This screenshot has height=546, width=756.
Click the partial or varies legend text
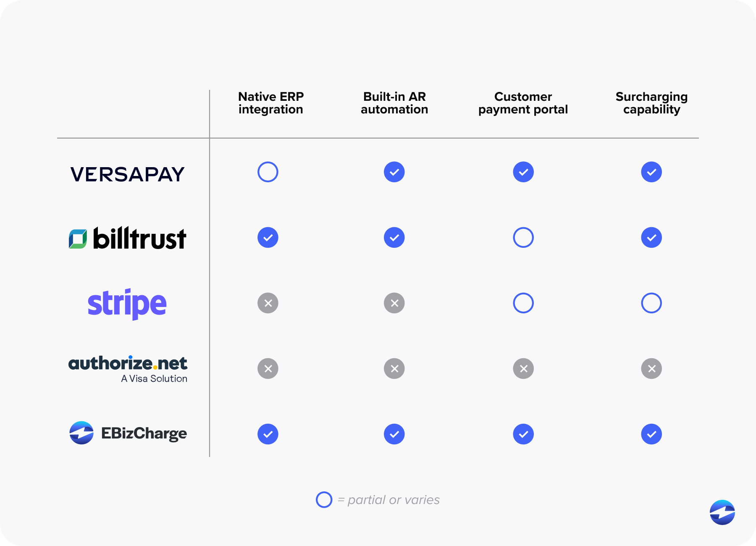pos(394,500)
